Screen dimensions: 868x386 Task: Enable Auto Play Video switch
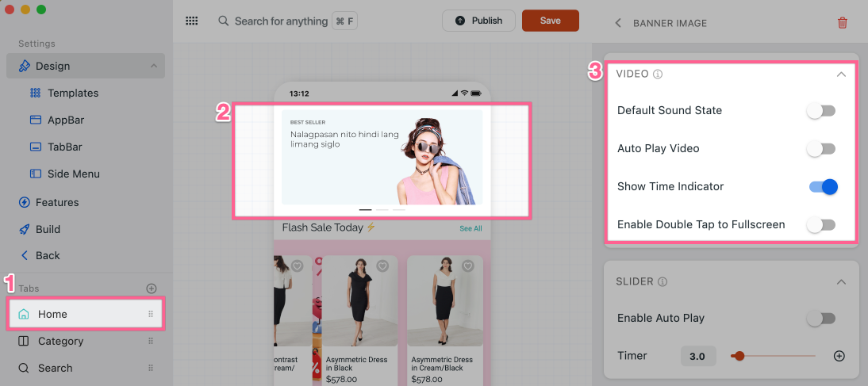[821, 149]
